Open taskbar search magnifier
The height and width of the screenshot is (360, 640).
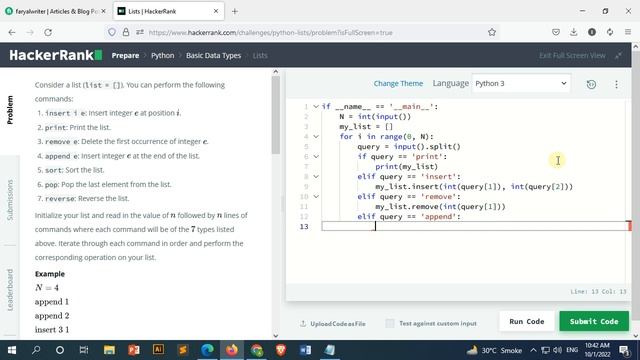[x=36, y=350]
